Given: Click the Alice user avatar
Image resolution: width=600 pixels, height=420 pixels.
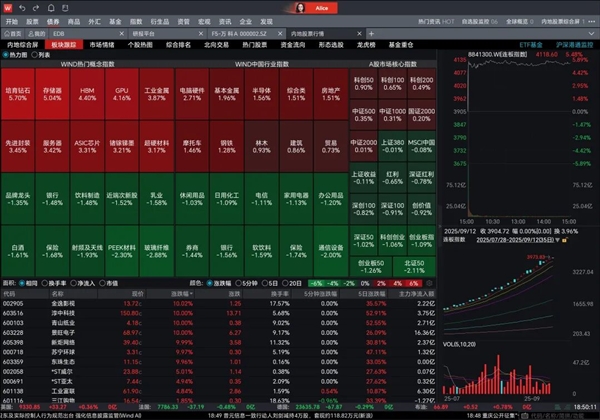Looking at the screenshot, I should pos(298,6).
